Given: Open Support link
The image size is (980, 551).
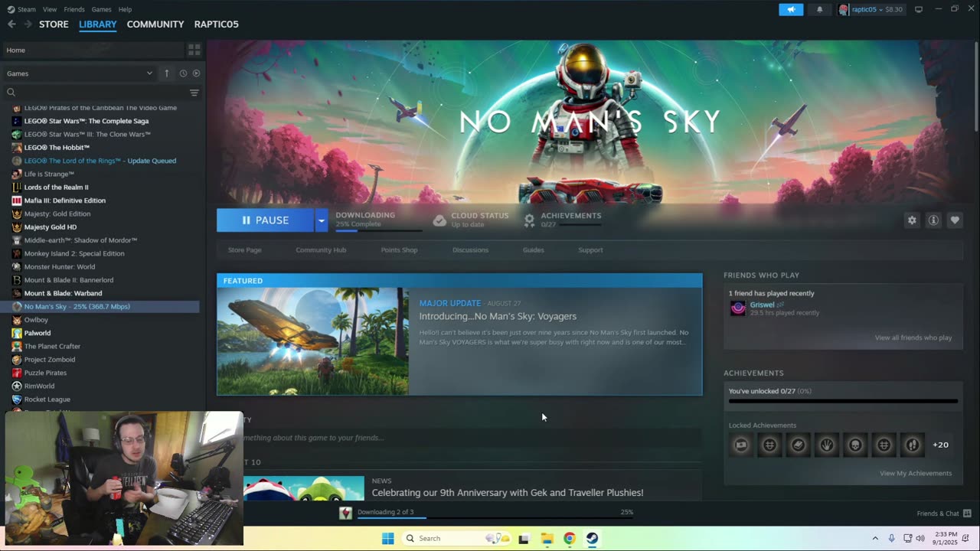Looking at the screenshot, I should click(x=590, y=250).
